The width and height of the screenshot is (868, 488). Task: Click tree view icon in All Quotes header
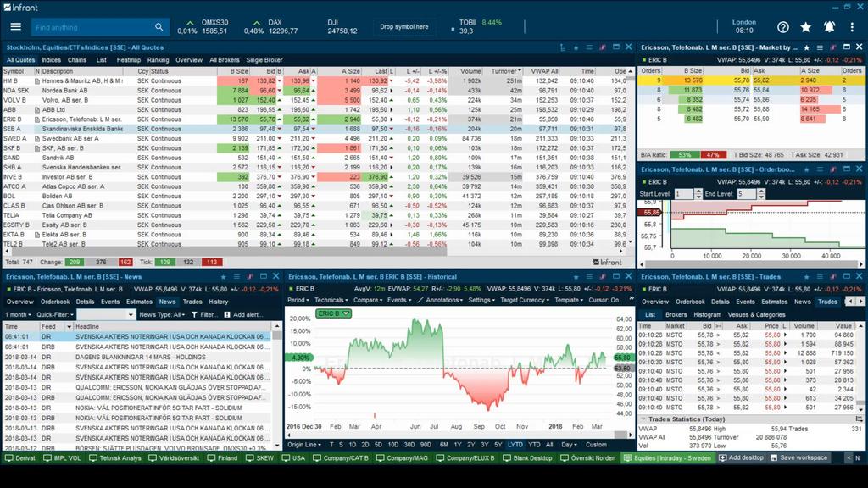563,47
